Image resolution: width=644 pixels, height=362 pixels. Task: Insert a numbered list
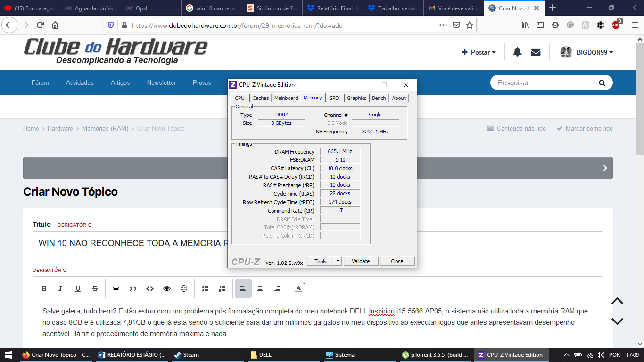[222, 288]
